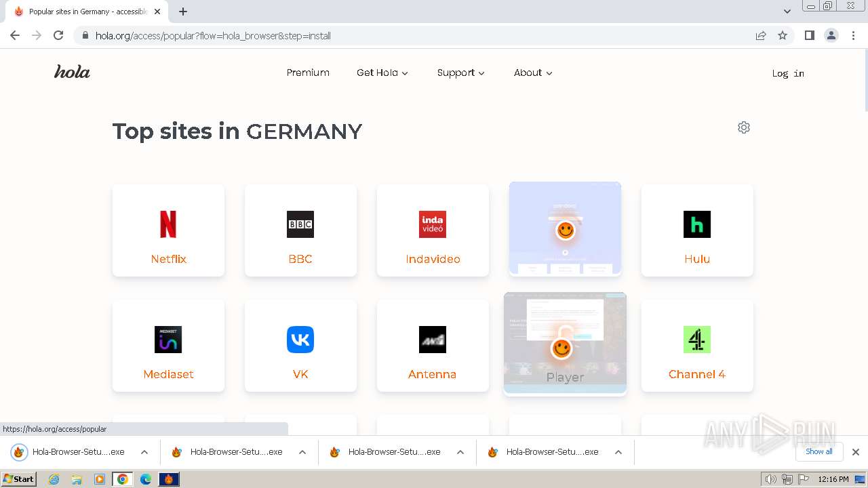Expand options for fourth Hola-Browser-Setup download
Image resolution: width=868 pixels, height=488 pixels.
click(x=618, y=452)
